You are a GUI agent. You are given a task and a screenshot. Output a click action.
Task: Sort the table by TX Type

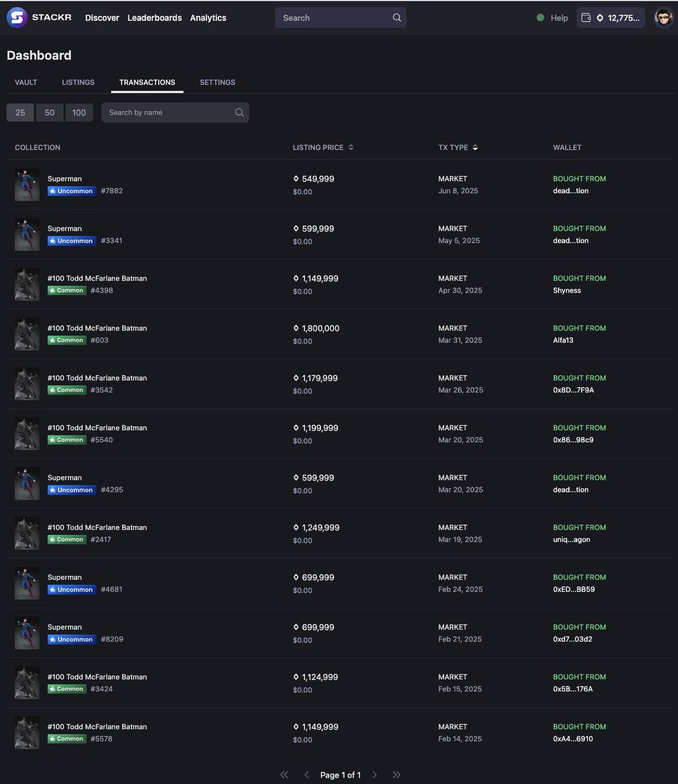click(x=475, y=147)
